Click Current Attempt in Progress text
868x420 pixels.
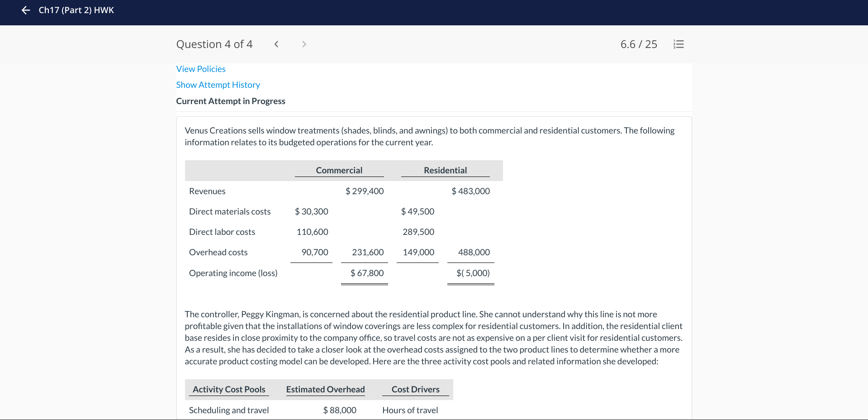[231, 101]
